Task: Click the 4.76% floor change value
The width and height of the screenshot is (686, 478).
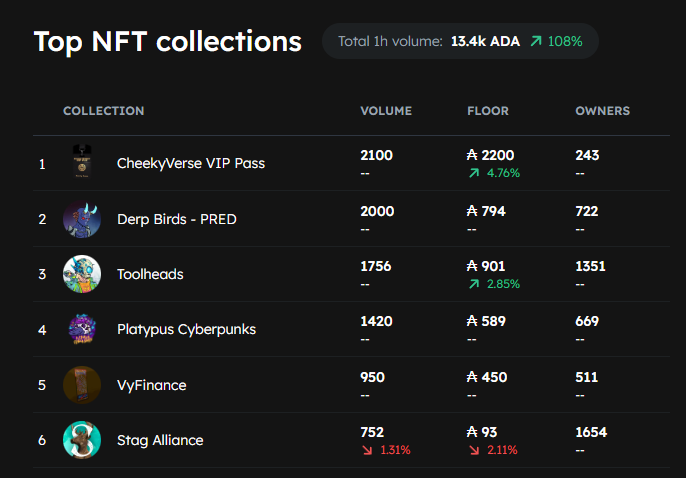Action: coord(503,173)
